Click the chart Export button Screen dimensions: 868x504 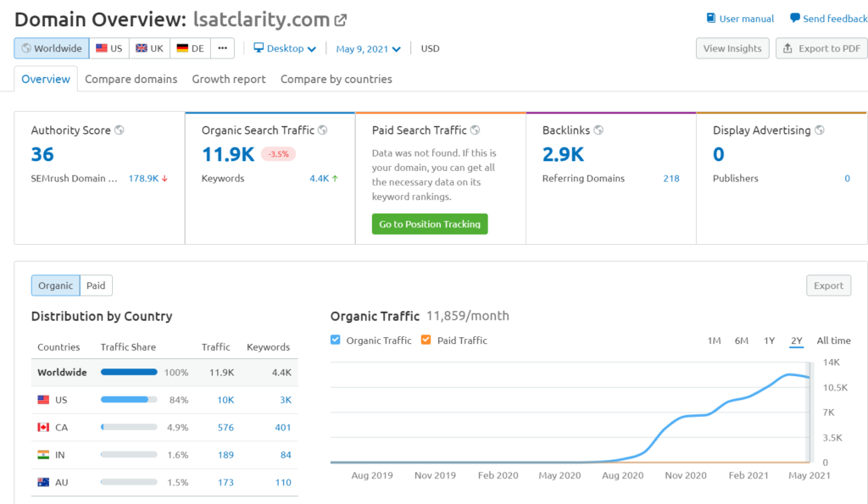tap(828, 285)
